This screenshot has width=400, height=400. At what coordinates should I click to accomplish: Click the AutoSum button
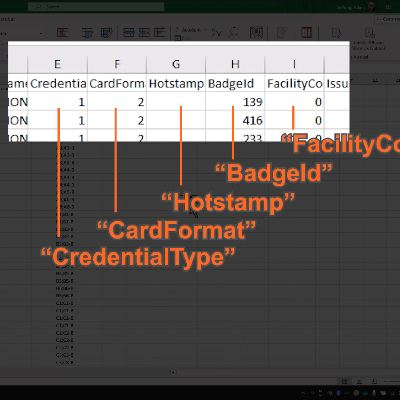tap(188, 30)
